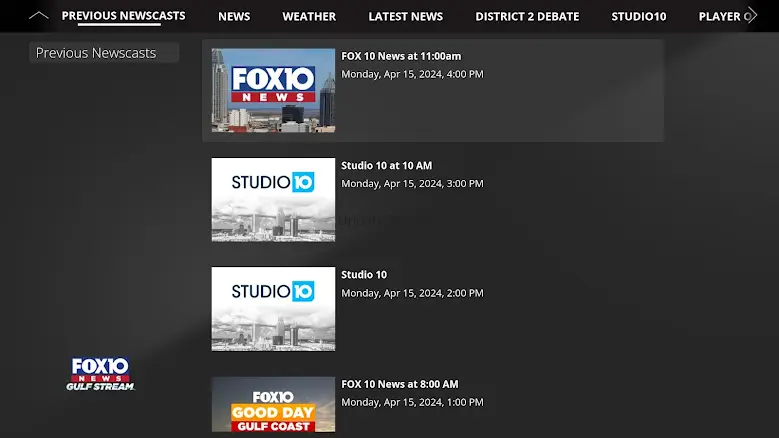Open the FOX 10 News at 8:00 AM title
The image size is (779, 438).
click(x=399, y=384)
